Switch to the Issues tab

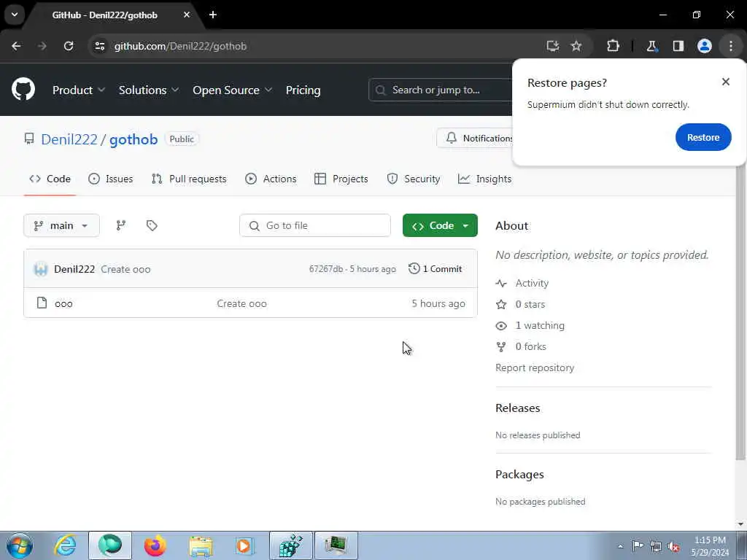tap(111, 179)
